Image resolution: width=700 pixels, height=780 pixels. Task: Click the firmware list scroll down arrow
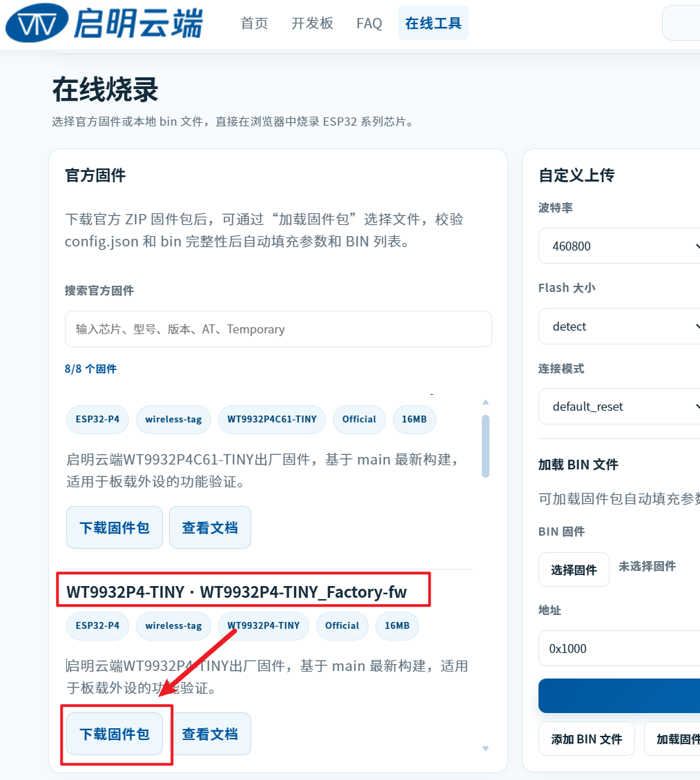point(485,749)
